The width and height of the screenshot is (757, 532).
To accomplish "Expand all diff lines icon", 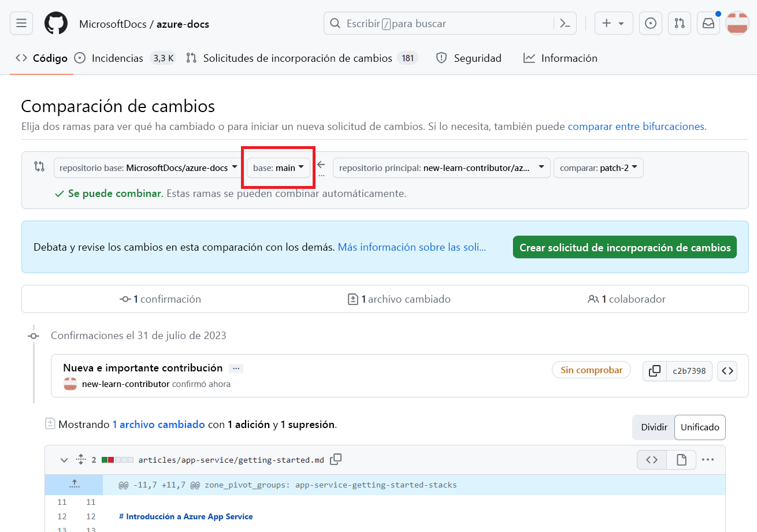I will pyautogui.click(x=81, y=460).
